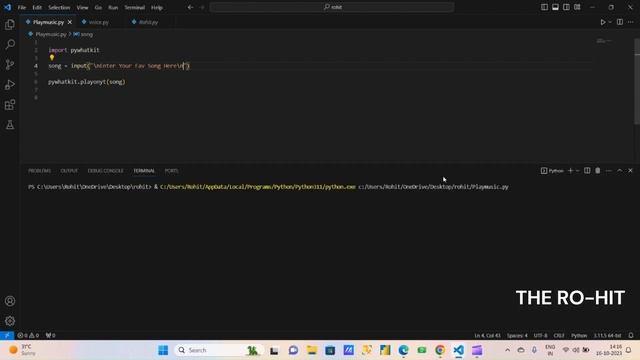Image resolution: width=640 pixels, height=360 pixels.
Task: Open the Help menu
Action: [x=157, y=7]
